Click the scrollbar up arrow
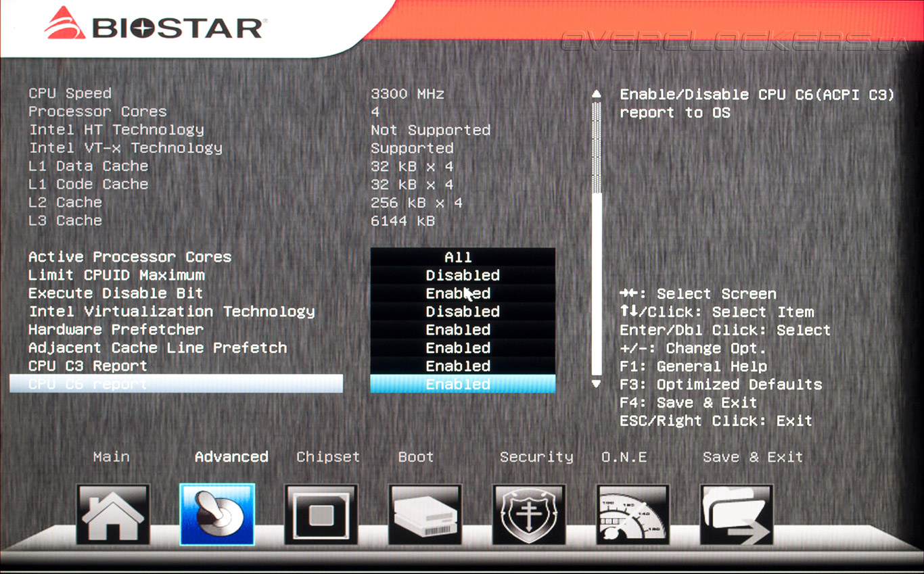 coord(596,94)
